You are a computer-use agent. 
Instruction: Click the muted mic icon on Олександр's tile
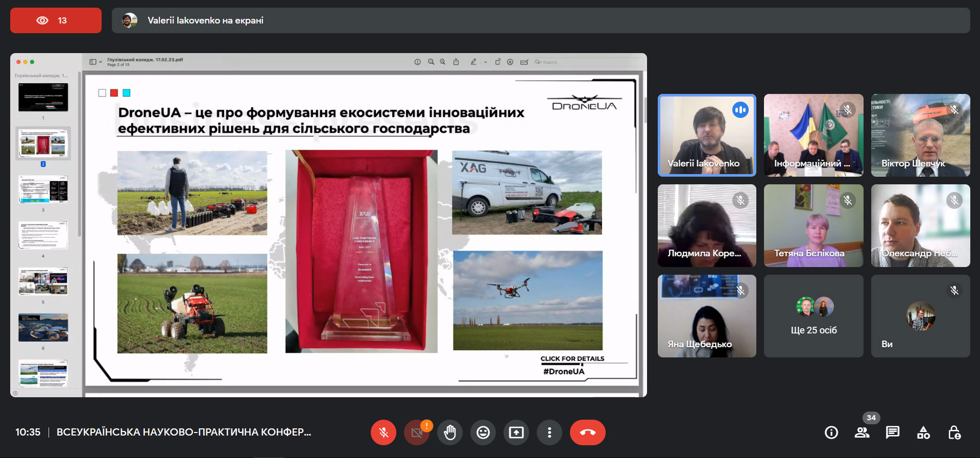tap(954, 200)
